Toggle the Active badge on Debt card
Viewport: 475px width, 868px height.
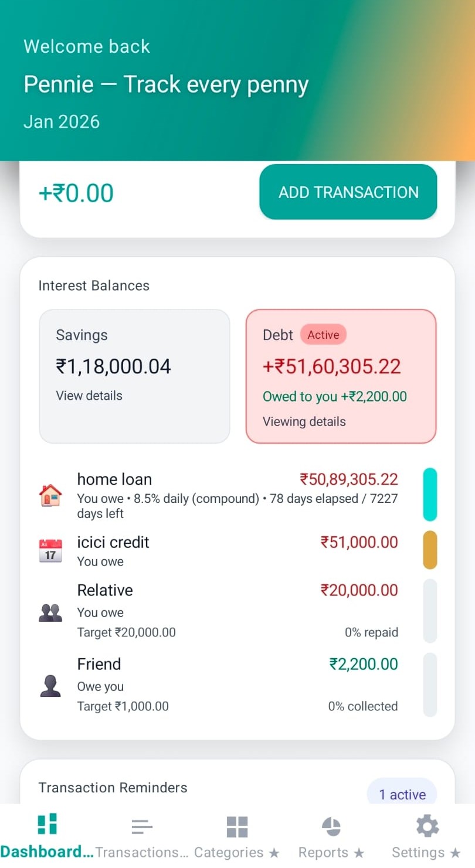click(324, 334)
